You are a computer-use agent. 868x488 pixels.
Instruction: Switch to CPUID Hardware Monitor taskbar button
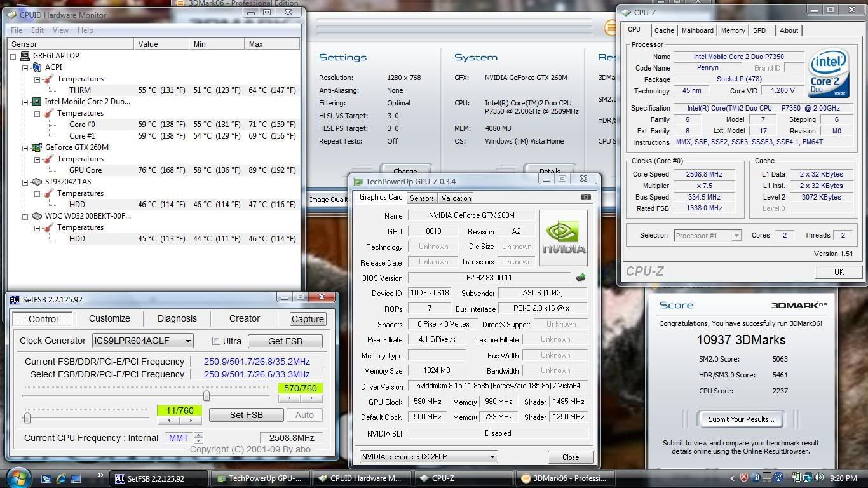[362, 478]
